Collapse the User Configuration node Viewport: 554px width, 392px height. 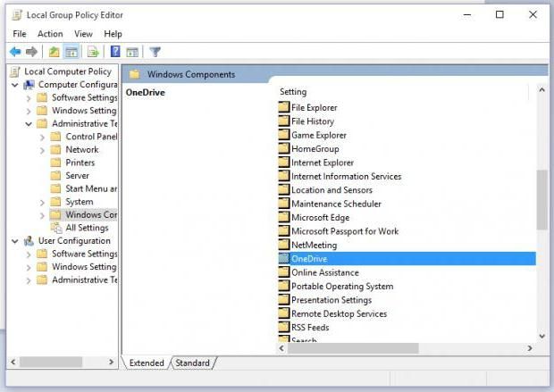[15, 241]
